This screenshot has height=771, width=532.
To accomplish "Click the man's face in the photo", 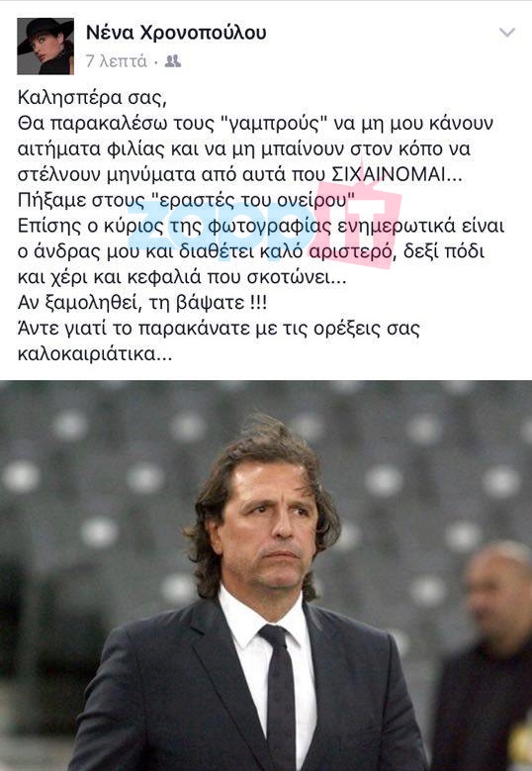I will (271, 527).
